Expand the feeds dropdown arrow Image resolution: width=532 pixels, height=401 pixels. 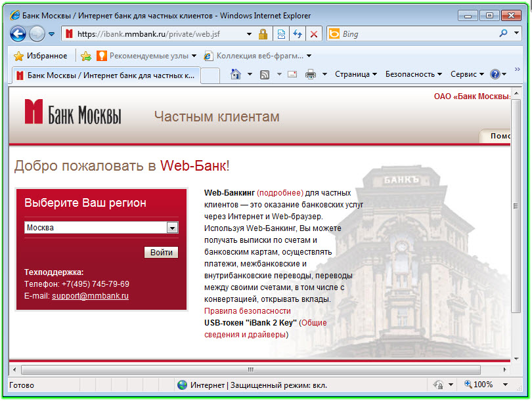[279, 74]
